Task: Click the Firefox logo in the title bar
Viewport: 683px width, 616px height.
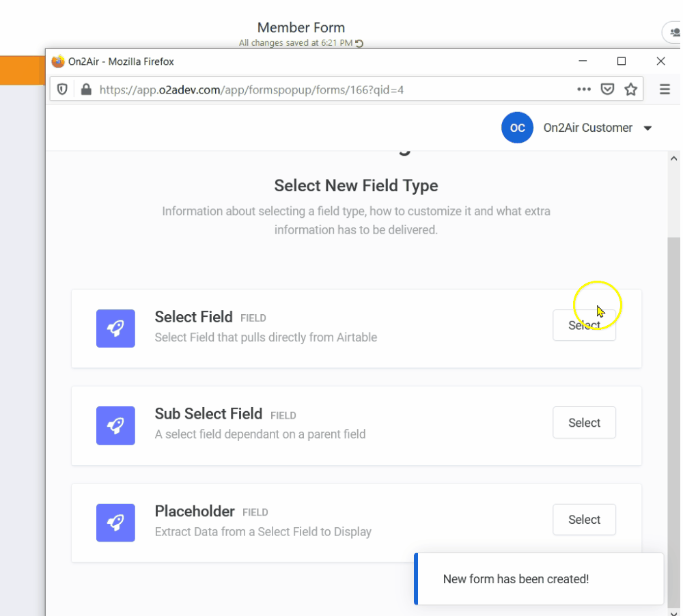Action: point(57,61)
